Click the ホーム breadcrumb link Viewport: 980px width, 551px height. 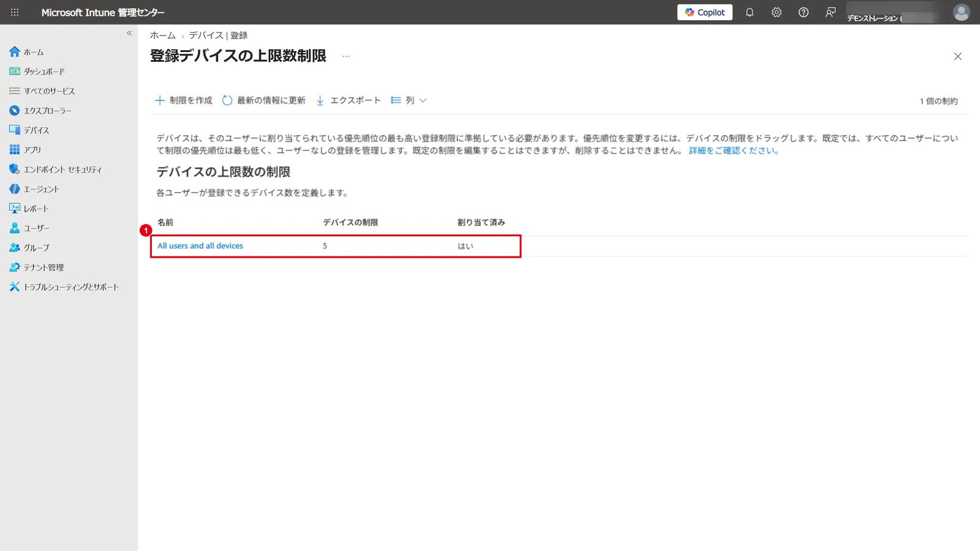[x=163, y=36]
